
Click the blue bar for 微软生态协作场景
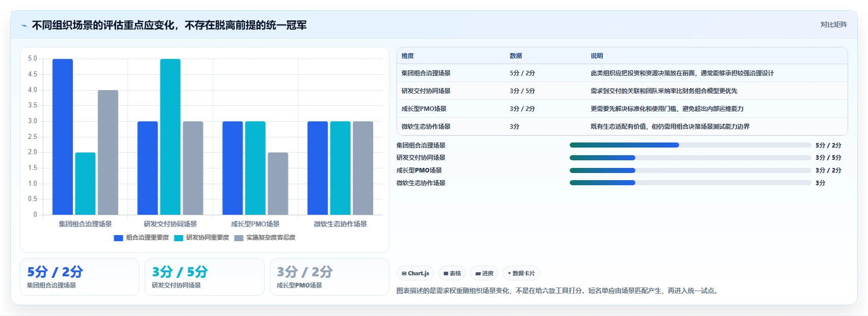click(318, 168)
